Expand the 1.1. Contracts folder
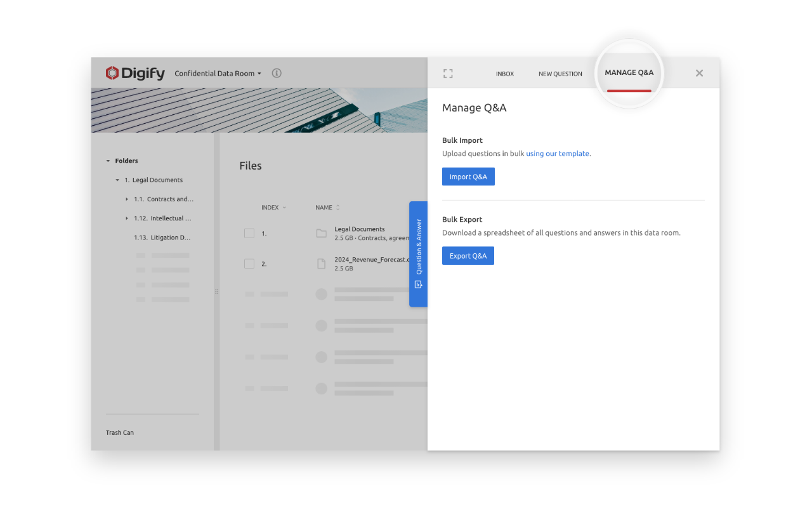 (127, 199)
